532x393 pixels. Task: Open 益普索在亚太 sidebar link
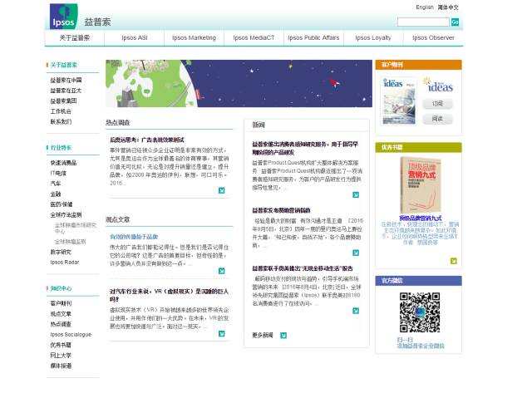66,91
